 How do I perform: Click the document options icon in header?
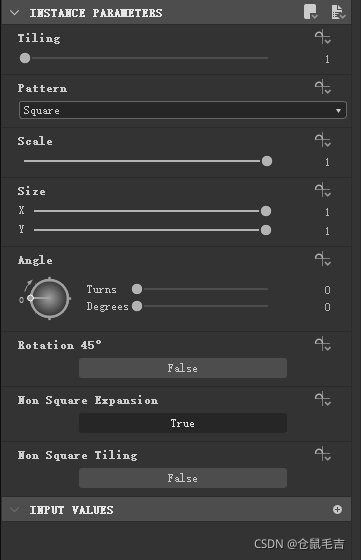tap(338, 12)
